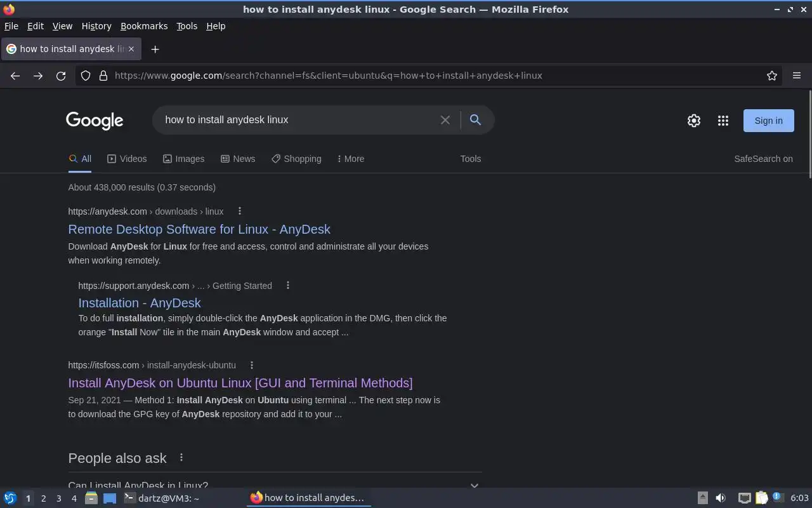Go to the Google logo homepage
The height and width of the screenshot is (508, 812).
pos(95,121)
